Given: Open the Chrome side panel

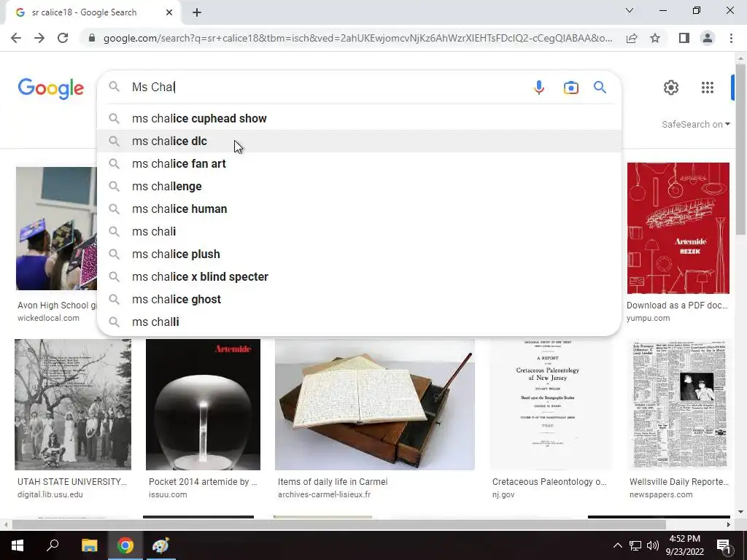Looking at the screenshot, I should (x=684, y=38).
